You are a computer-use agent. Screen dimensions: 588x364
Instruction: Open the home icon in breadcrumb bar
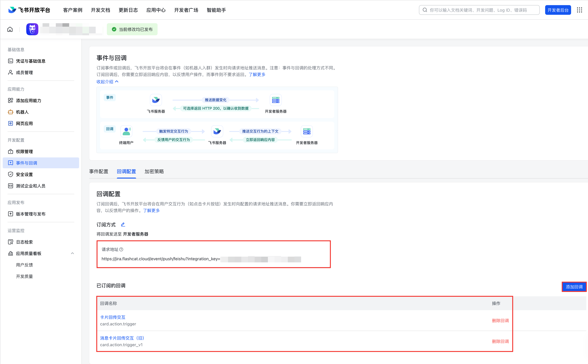(x=10, y=29)
